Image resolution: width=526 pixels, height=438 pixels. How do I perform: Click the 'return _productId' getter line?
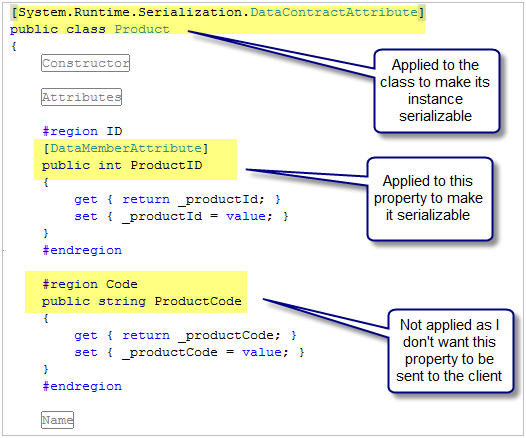(177, 199)
